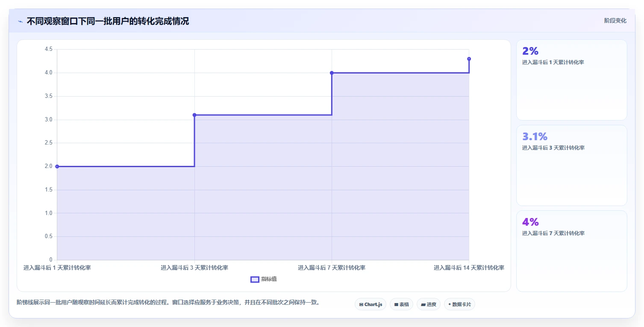Click the 2% value card

[571, 80]
